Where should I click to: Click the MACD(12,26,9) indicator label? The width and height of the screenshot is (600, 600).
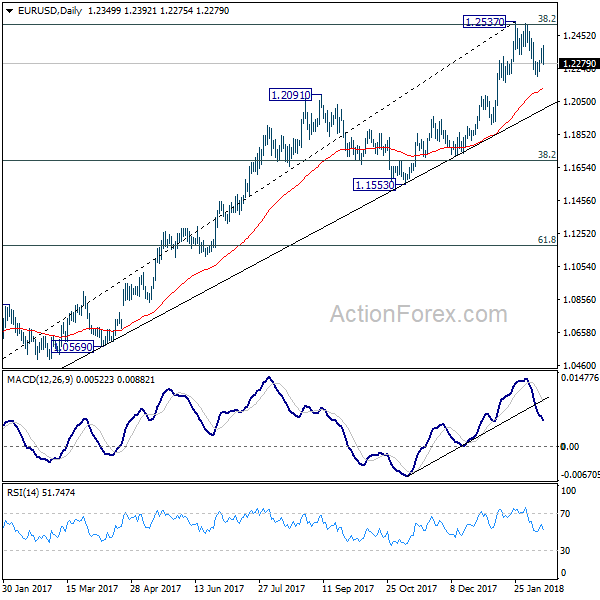pos(40,380)
